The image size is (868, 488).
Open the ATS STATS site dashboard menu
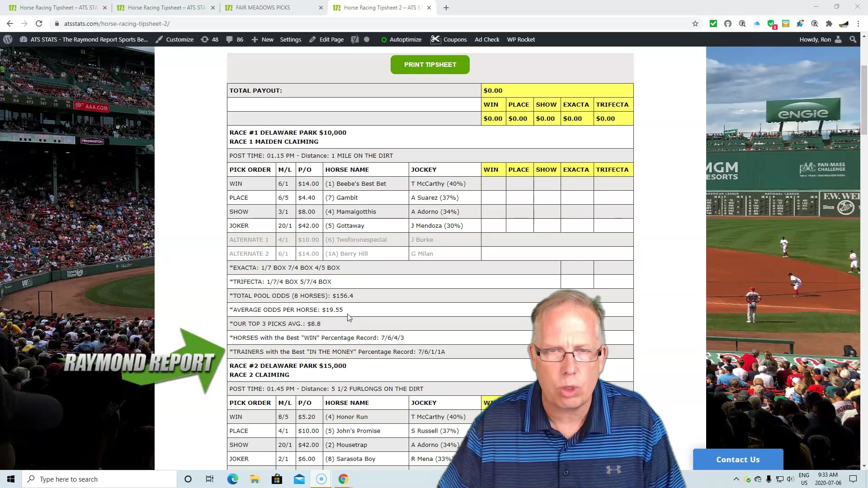pos(84,39)
